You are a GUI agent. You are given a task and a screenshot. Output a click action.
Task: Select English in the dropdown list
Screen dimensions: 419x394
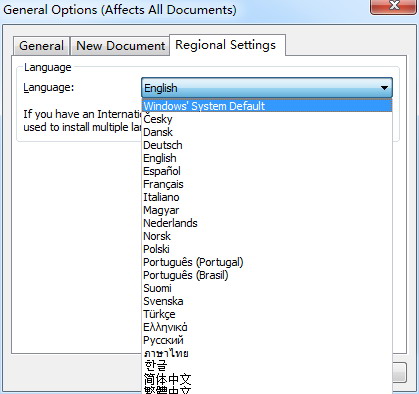click(267, 158)
